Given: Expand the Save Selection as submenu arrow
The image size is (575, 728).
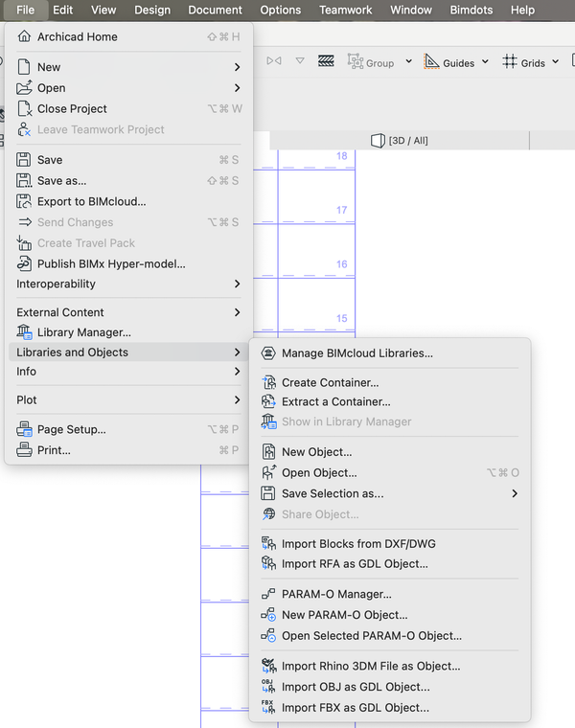Looking at the screenshot, I should 515,493.
